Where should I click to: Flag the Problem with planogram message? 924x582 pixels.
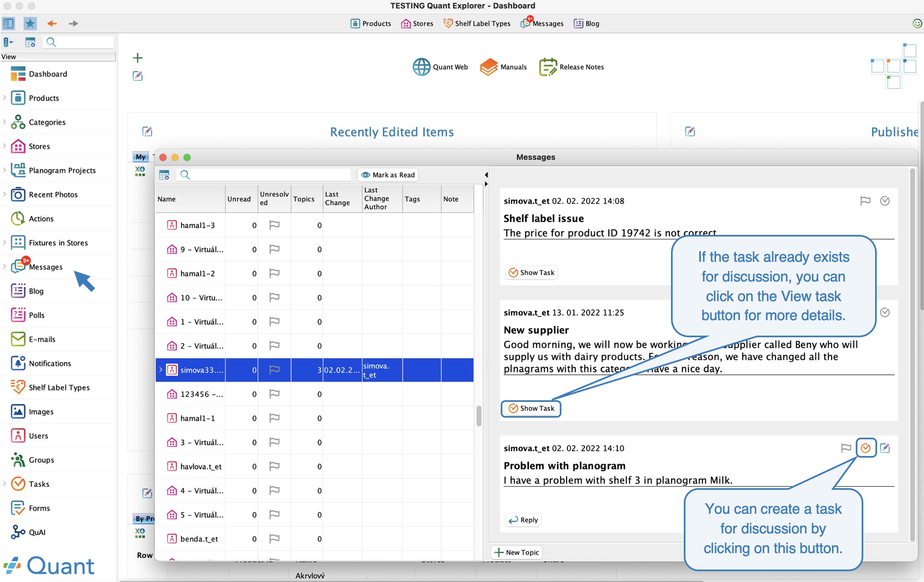coord(846,448)
